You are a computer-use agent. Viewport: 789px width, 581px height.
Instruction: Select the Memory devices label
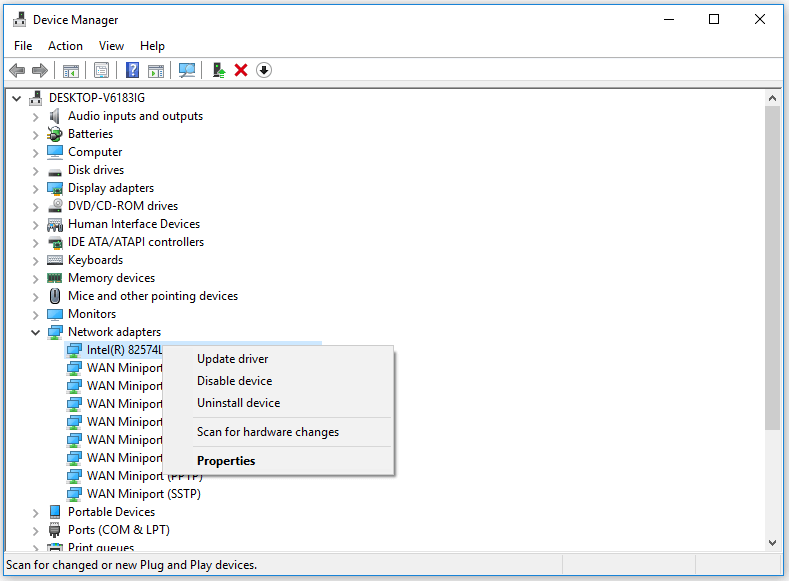pyautogui.click(x=112, y=278)
